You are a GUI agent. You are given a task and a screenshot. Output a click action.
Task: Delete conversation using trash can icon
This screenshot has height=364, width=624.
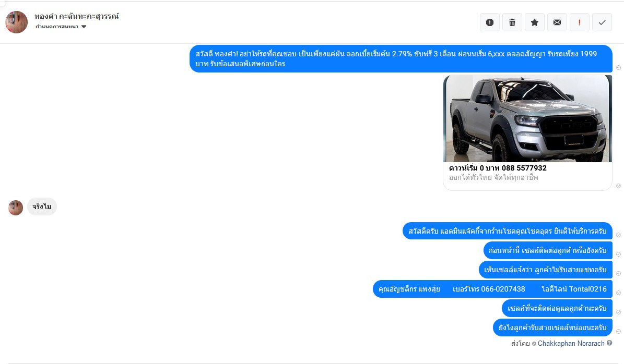tap(512, 22)
